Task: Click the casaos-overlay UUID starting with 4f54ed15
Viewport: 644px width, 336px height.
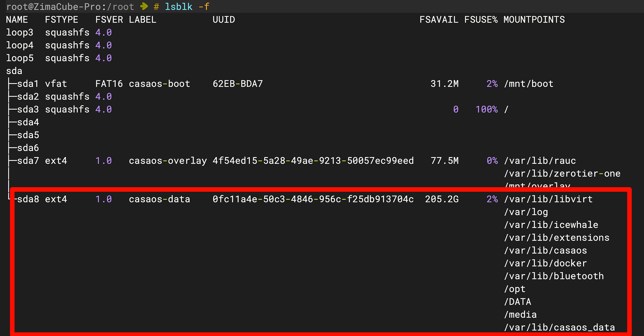Action: pyautogui.click(x=313, y=161)
